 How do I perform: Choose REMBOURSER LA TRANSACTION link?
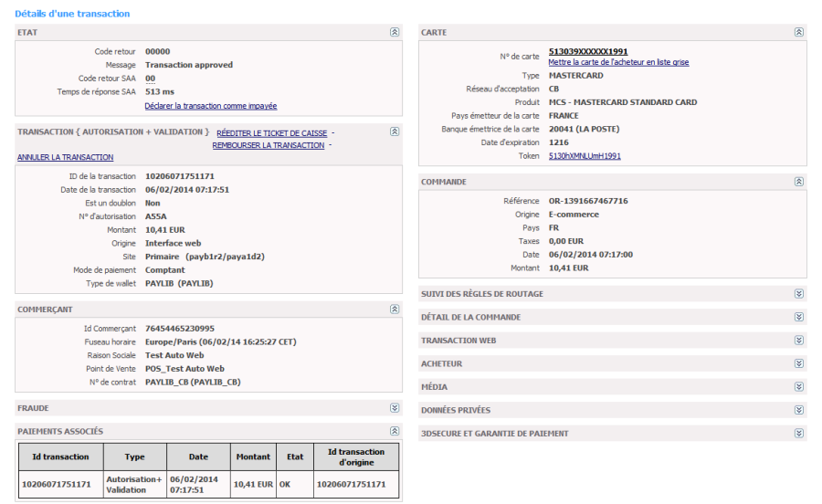point(269,145)
